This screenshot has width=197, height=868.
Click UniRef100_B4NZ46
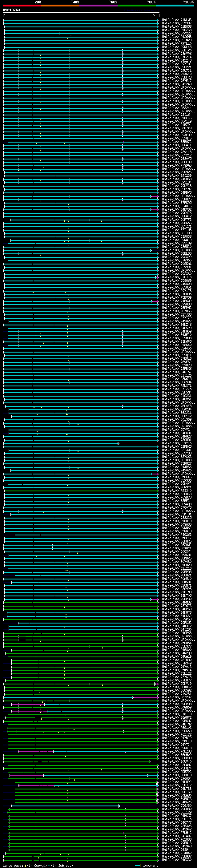coord(177,325)
